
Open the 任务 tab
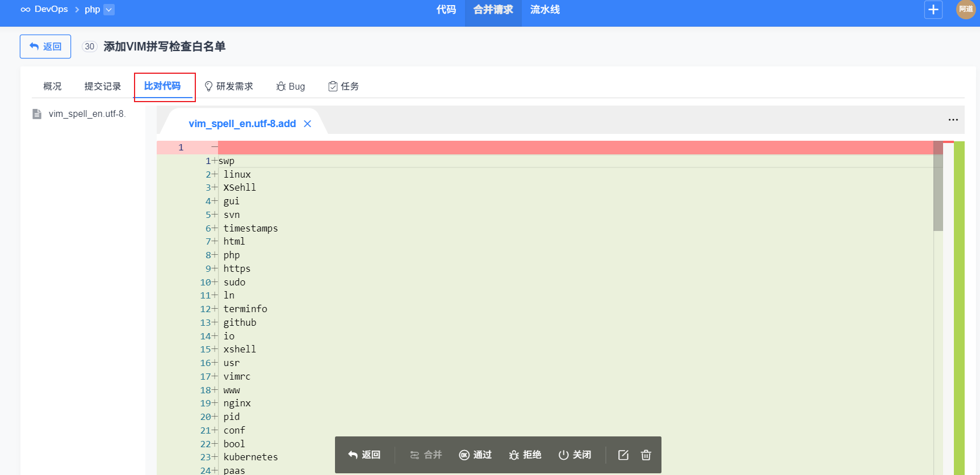(344, 86)
